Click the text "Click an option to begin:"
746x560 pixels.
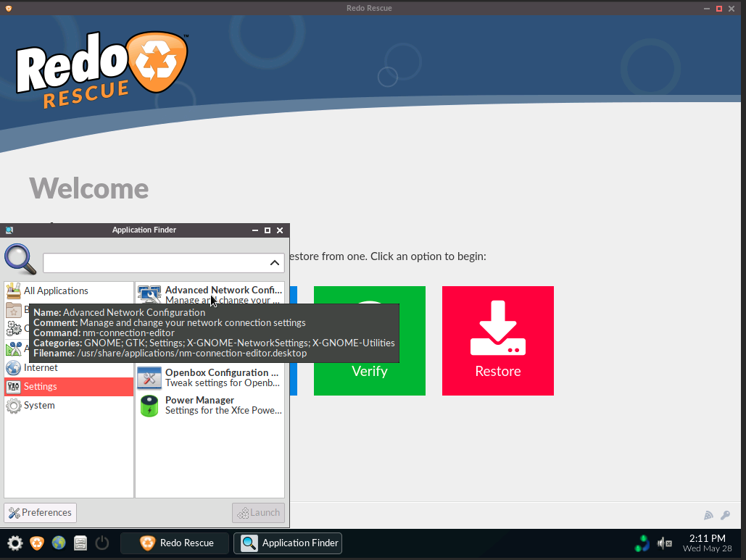(428, 256)
